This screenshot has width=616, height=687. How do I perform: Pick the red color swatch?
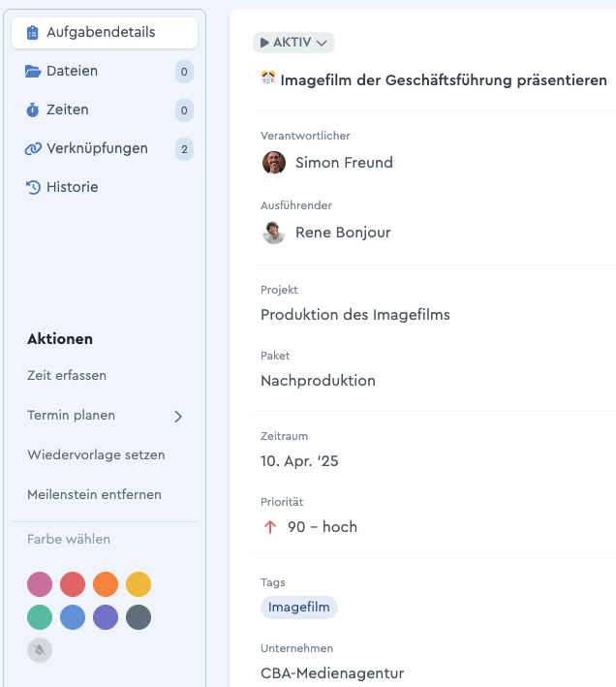(x=73, y=584)
